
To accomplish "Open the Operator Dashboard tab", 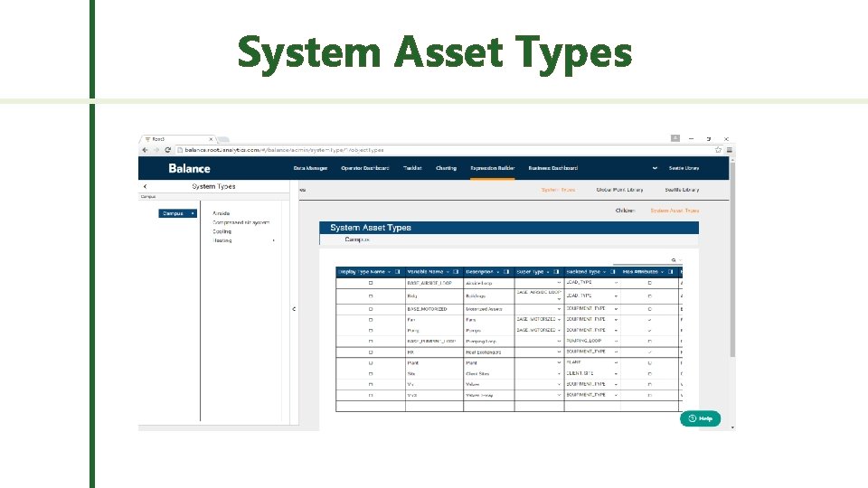I will [x=364, y=168].
